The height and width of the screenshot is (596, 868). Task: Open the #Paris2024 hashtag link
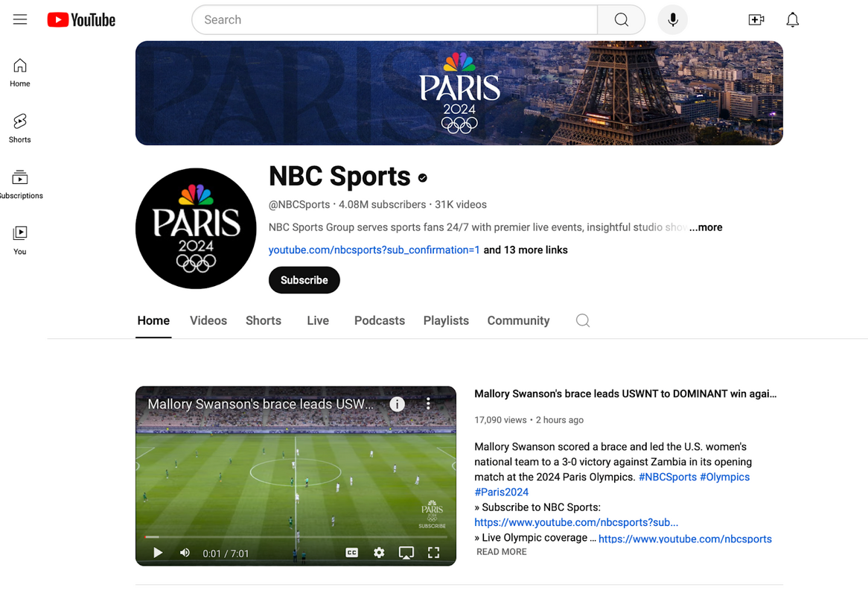click(x=502, y=492)
